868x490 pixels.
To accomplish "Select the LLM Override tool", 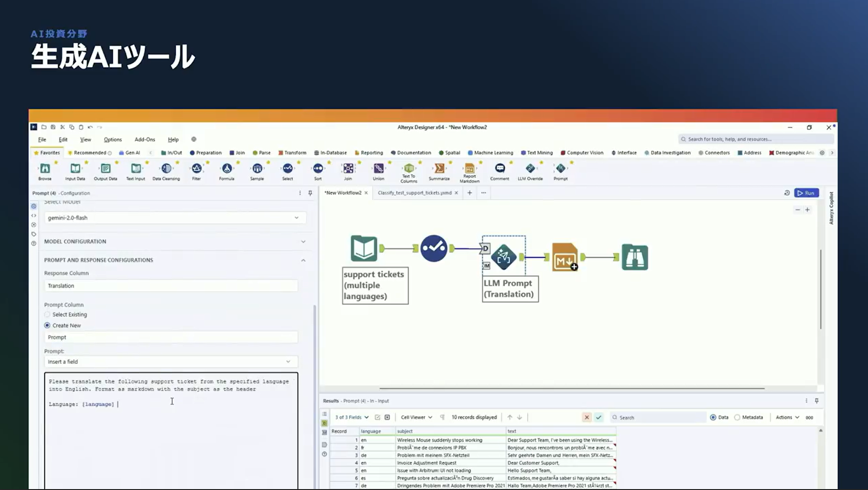I will (x=530, y=171).
